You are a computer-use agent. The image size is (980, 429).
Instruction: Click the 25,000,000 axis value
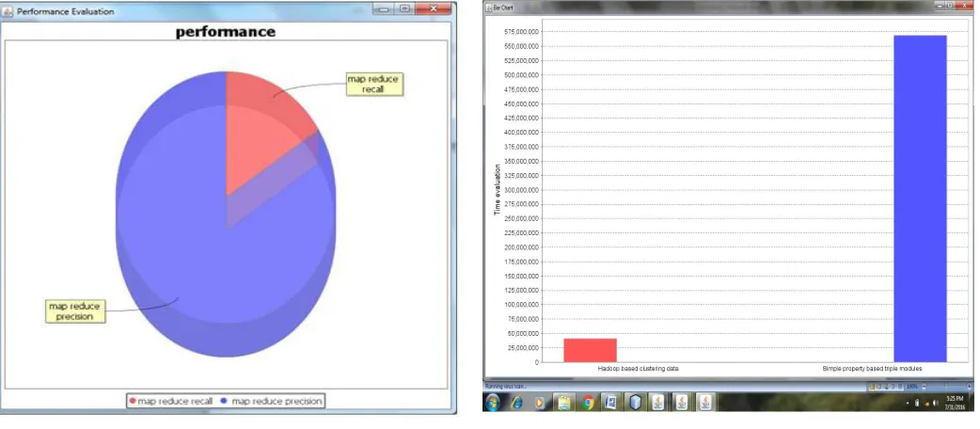pyautogui.click(x=522, y=347)
